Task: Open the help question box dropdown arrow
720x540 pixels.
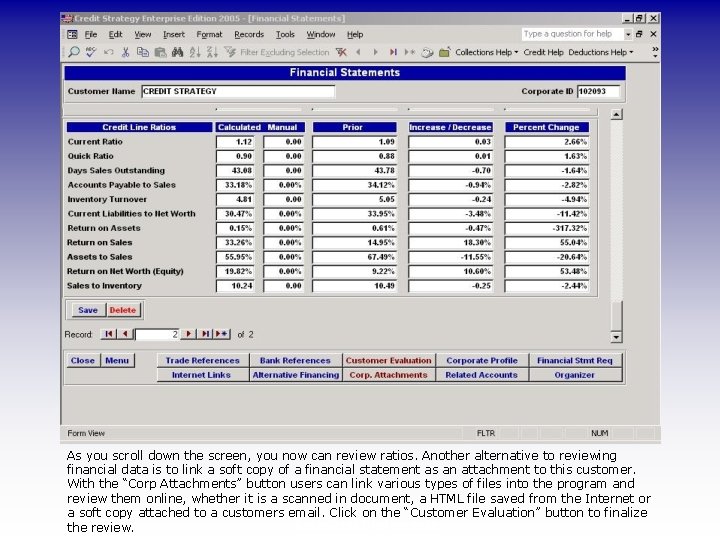Action: coord(627,34)
